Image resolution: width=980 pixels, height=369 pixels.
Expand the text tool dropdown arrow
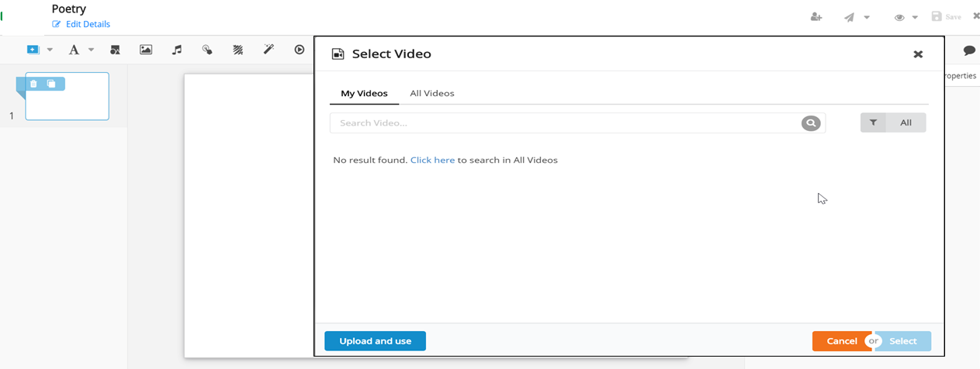pos(91,50)
